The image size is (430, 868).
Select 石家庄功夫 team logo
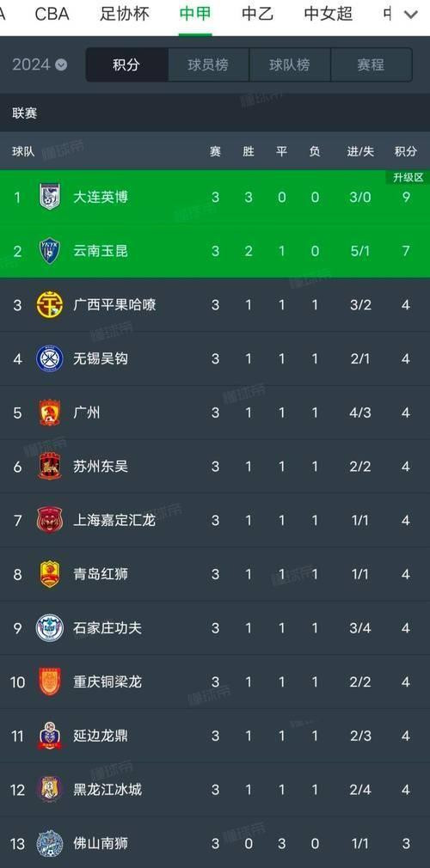(50, 627)
